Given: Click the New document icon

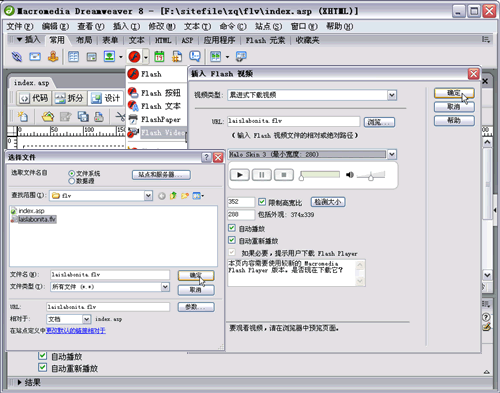Looking at the screenshot, I should point(23,117).
